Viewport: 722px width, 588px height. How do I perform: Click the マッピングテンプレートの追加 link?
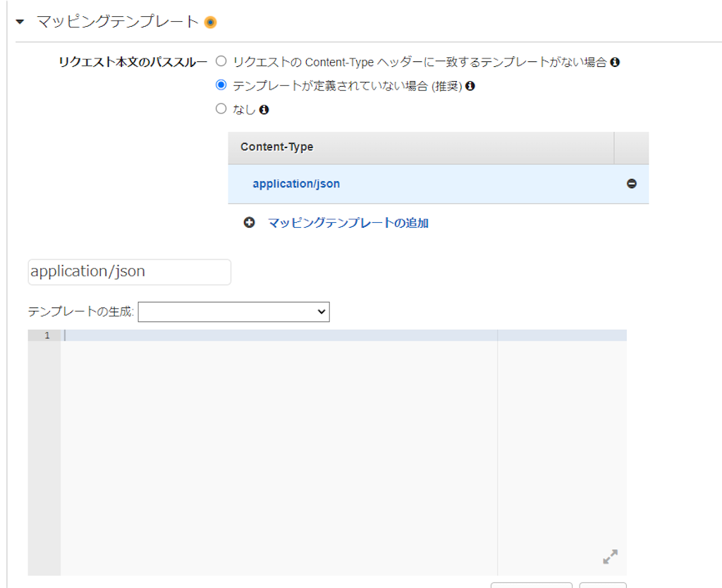[348, 223]
